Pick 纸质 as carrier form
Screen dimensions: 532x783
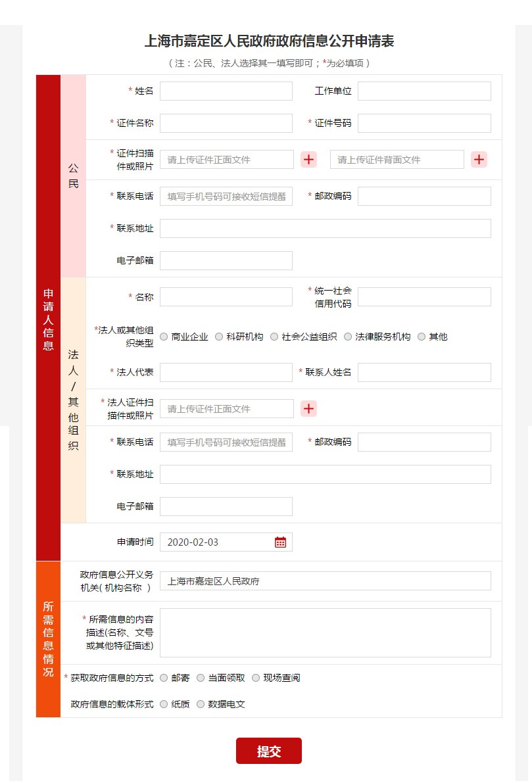pyautogui.click(x=164, y=704)
